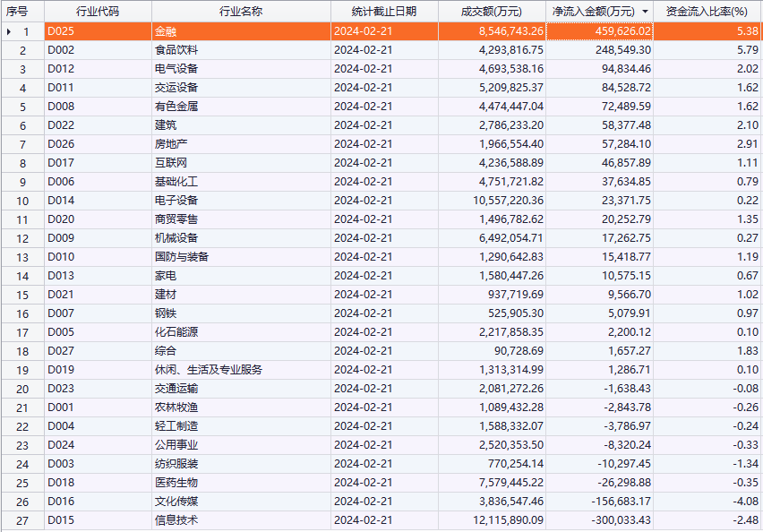Click the current-row indicator arrow on row 1

(9, 31)
